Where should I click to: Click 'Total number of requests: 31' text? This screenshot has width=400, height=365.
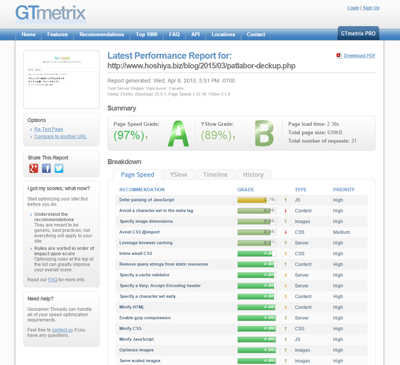[x=322, y=141]
